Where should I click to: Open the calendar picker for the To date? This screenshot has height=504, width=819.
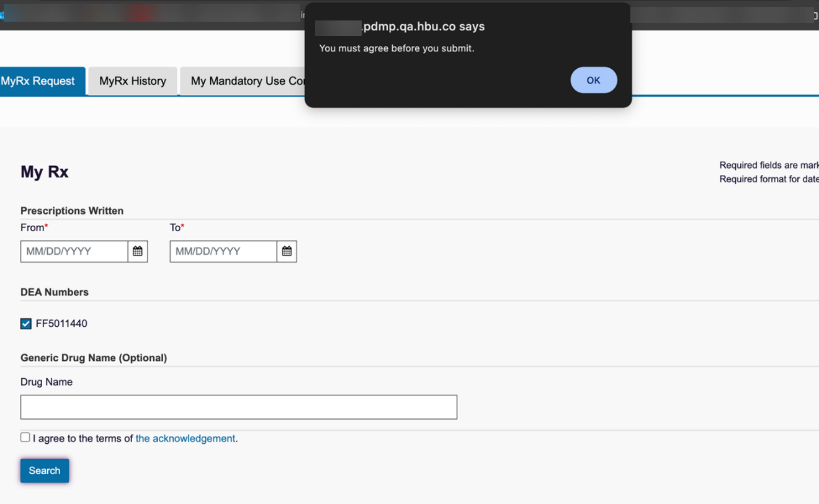coord(286,251)
